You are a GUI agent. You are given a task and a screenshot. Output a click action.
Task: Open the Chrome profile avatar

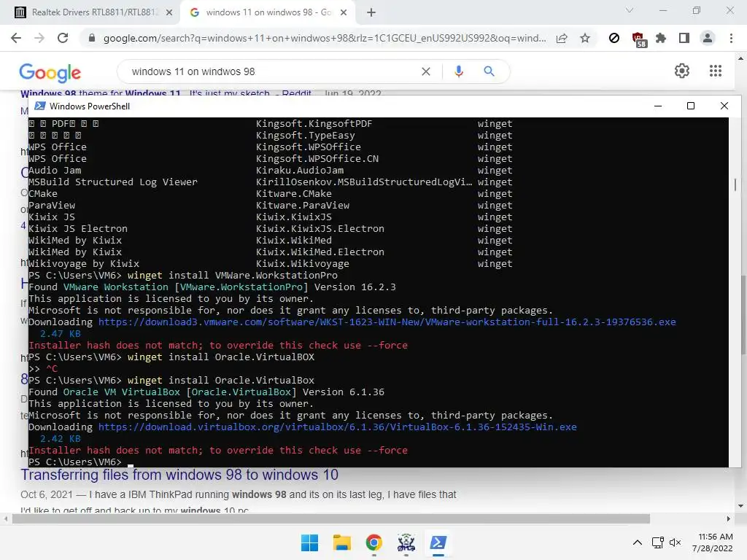708,38
